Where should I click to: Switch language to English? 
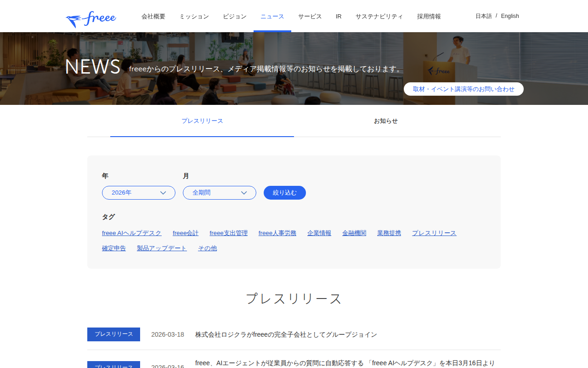(510, 16)
